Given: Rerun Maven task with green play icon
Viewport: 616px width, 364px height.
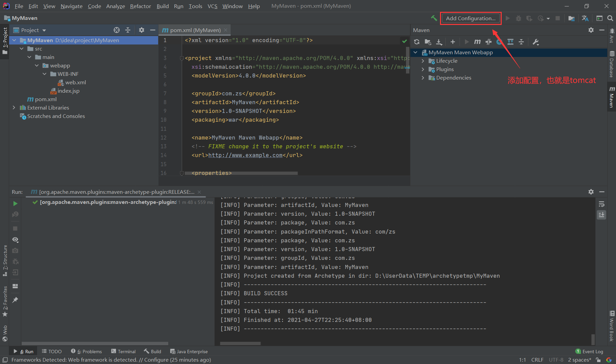Looking at the screenshot, I should tap(15, 204).
